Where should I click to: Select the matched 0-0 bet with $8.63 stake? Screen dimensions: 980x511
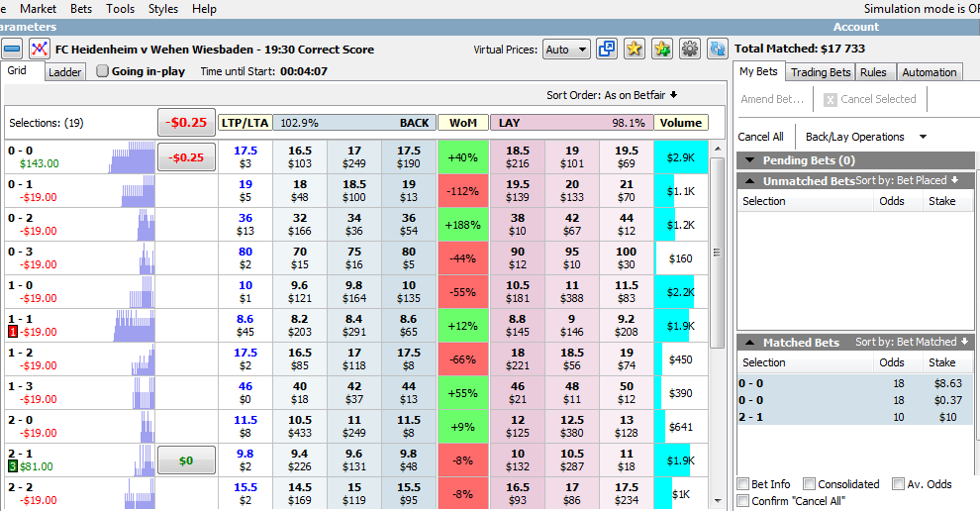coord(855,383)
